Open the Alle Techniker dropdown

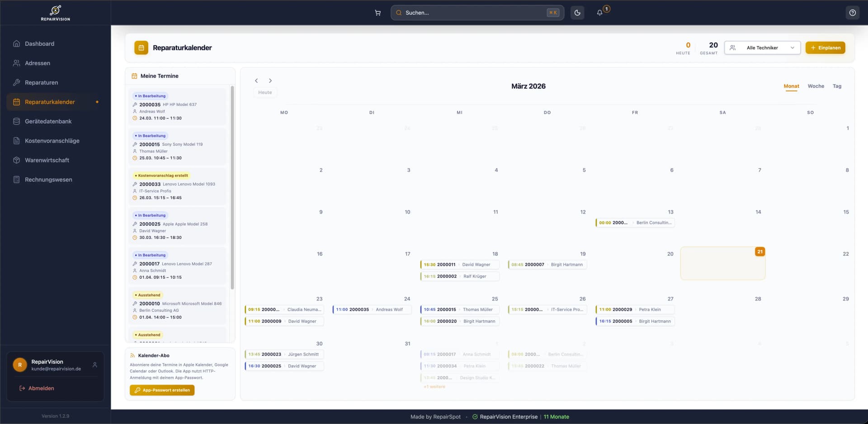(x=762, y=48)
